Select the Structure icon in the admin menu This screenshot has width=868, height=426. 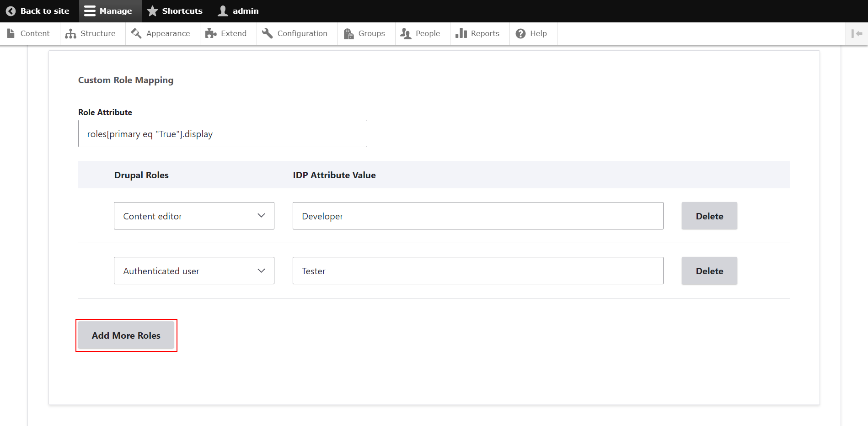point(70,33)
